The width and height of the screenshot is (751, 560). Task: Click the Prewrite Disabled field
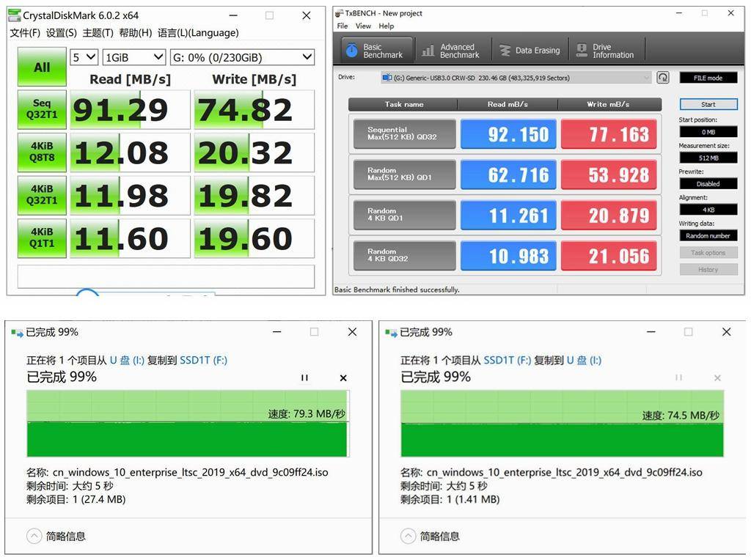click(x=708, y=184)
